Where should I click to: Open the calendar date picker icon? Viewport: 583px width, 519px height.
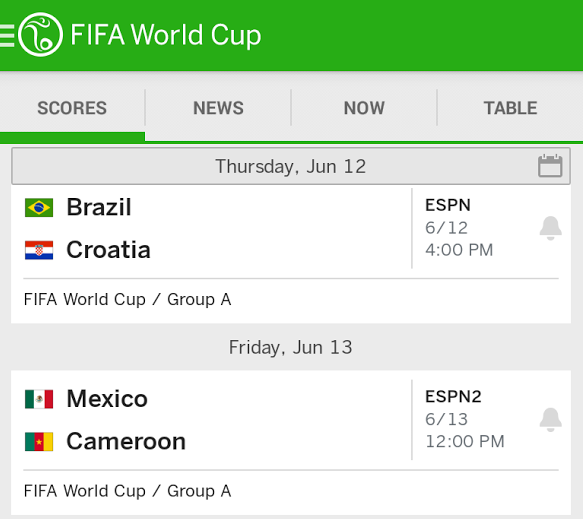tap(550, 166)
